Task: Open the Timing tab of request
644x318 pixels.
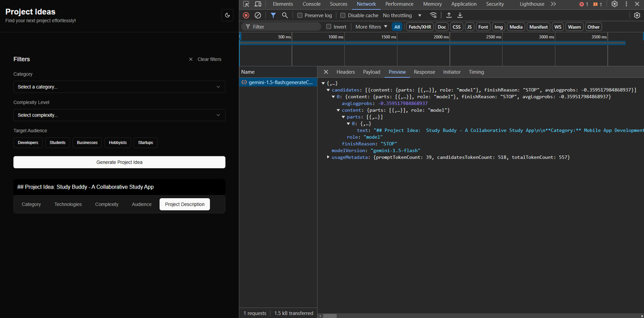Action: tap(476, 72)
